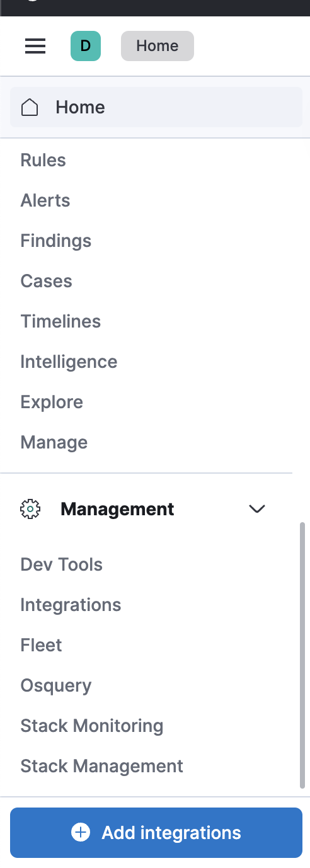Open Findings in navigation

[56, 241]
